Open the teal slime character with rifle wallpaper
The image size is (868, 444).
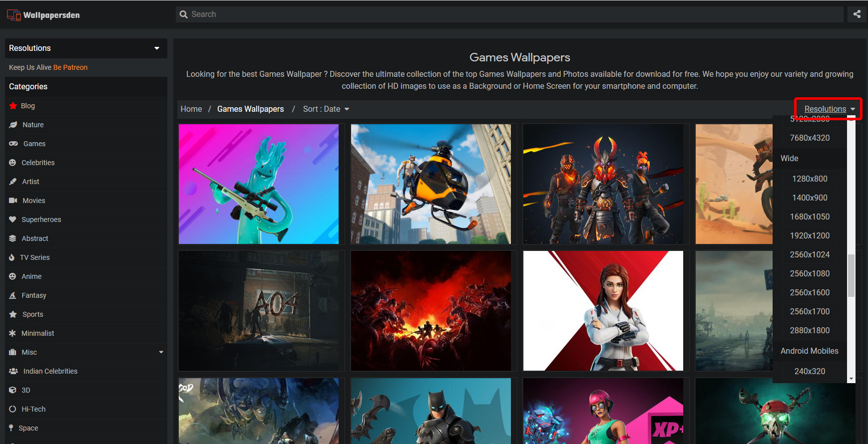pyautogui.click(x=259, y=184)
